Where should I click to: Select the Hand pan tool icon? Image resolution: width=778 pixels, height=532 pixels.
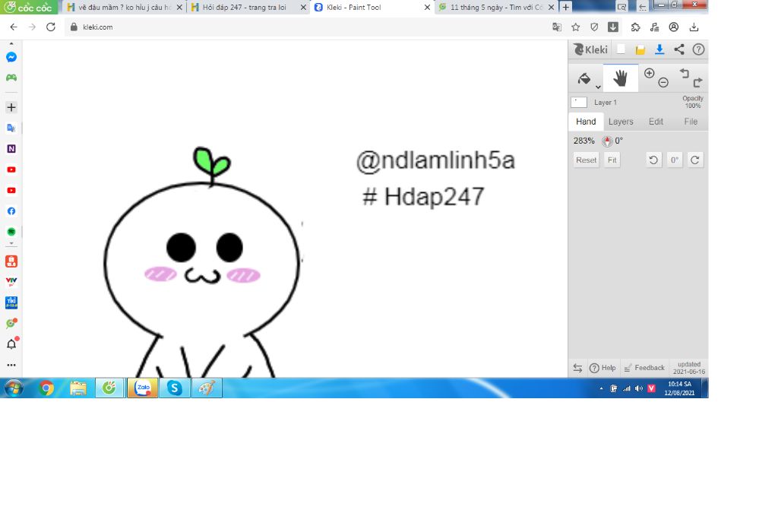(x=620, y=78)
